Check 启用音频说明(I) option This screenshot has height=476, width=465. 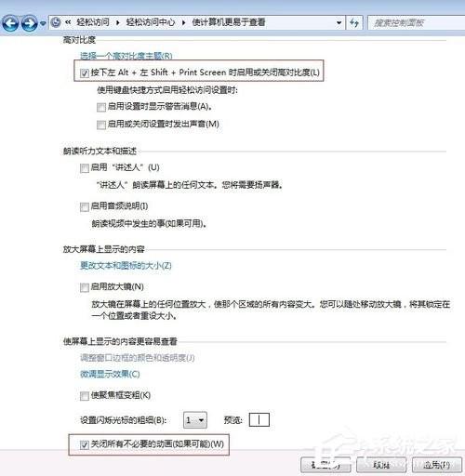tap(85, 207)
